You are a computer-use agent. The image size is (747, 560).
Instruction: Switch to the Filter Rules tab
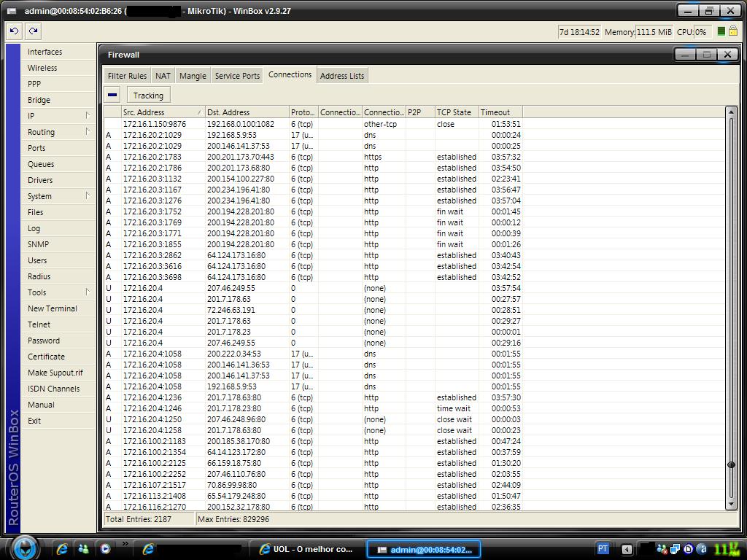(x=127, y=76)
